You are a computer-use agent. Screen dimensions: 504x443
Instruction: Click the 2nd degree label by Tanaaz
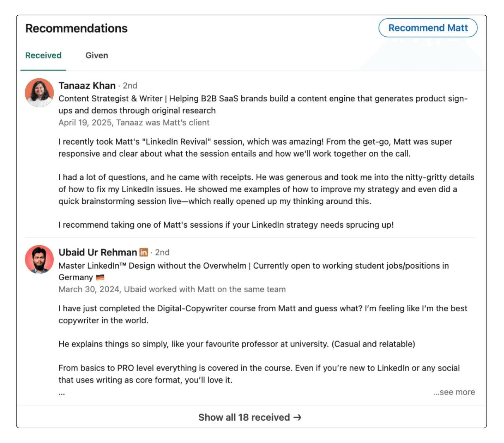coord(130,86)
